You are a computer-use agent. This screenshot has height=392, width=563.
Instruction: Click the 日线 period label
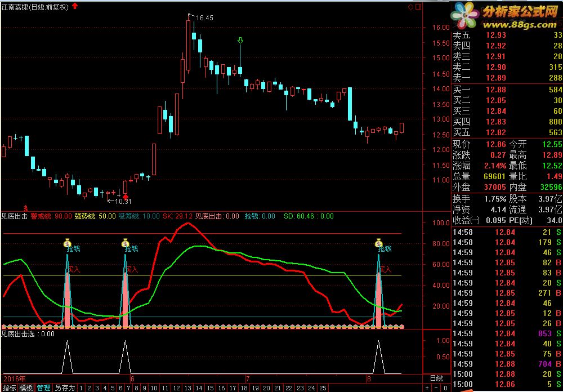click(437, 378)
